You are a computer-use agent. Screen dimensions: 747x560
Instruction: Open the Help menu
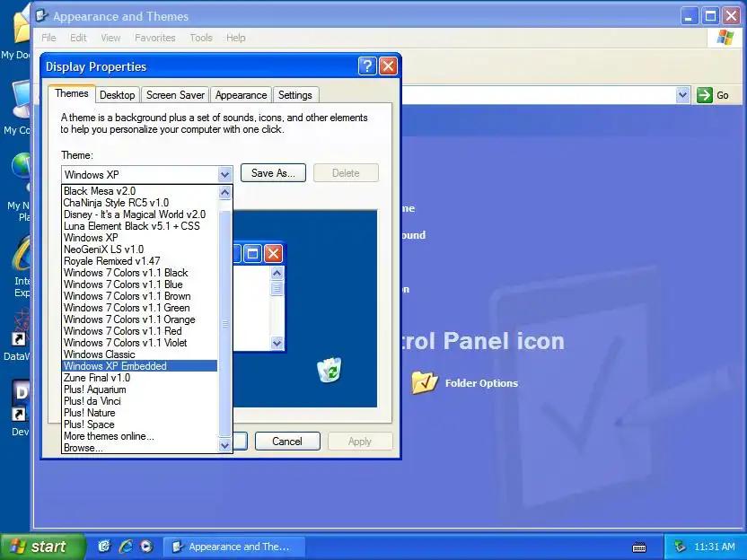236,38
